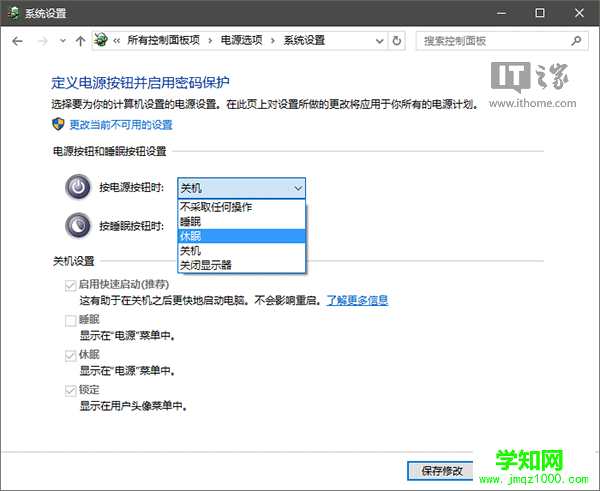Screen dimensions: 600x491
Task: Toggle the 锁定 checkbox
Action: tap(70, 391)
